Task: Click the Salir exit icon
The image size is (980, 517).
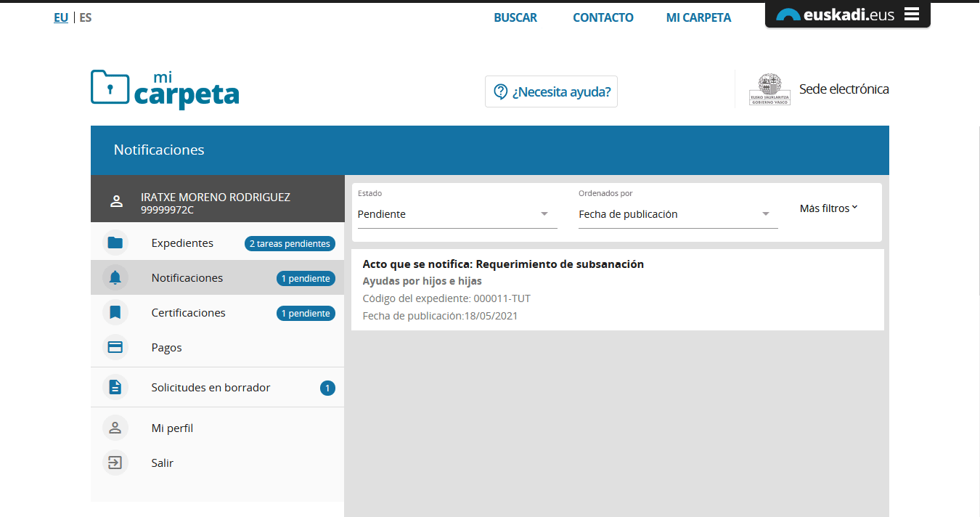Action: click(x=115, y=463)
